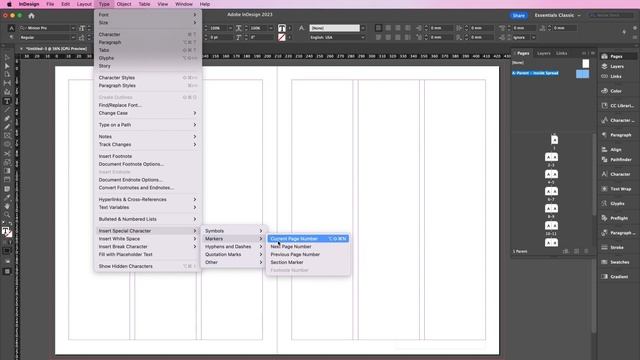The width and height of the screenshot is (640, 360).
Task: Click Show Hidden Characters menu item
Action: (147, 266)
